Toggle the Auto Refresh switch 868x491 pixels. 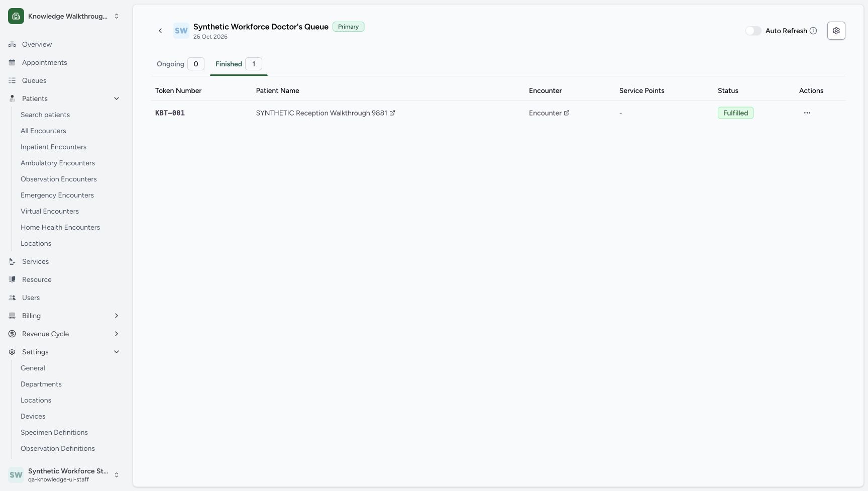(753, 31)
